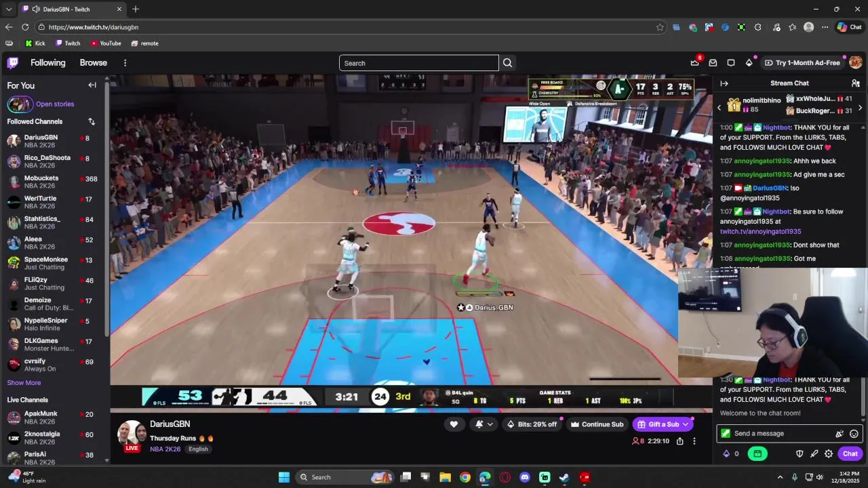Open stream options three-dot menu
This screenshot has width=868, height=488.
[694, 441]
